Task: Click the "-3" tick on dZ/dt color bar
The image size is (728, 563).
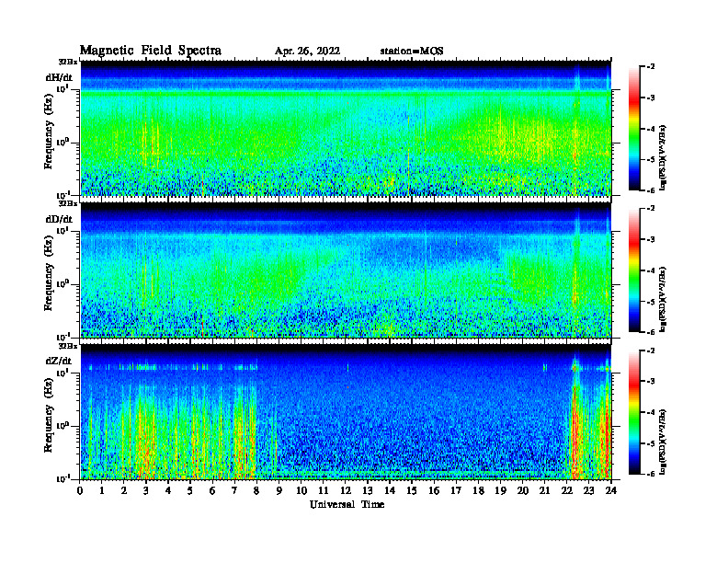Action: [x=650, y=381]
